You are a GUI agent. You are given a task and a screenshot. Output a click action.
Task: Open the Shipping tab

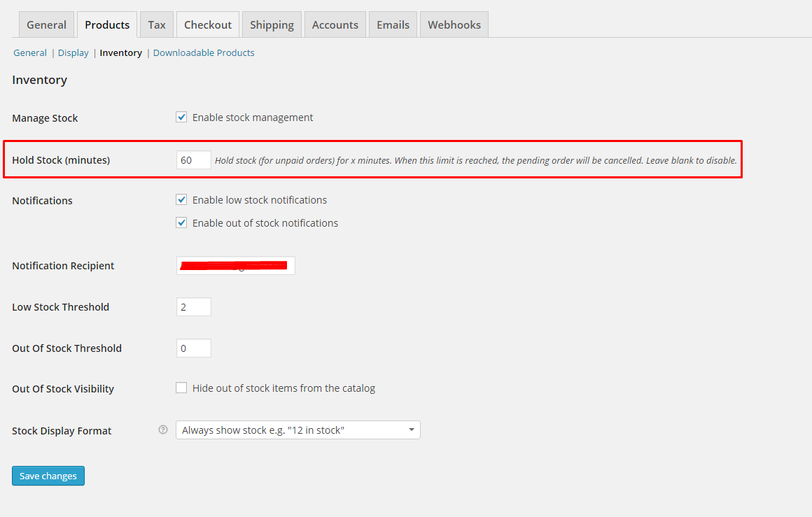(272, 24)
